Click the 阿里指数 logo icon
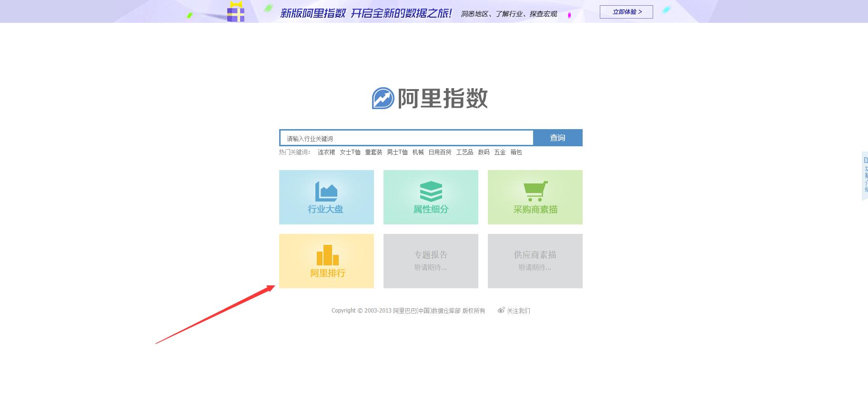Viewport: 868px width, 415px height. tap(383, 98)
